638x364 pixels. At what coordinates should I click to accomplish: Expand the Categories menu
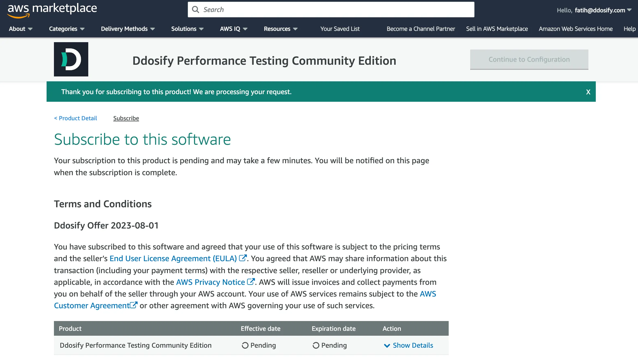(67, 29)
